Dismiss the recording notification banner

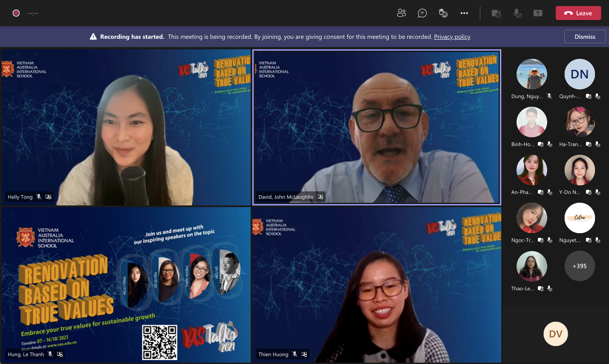click(585, 37)
